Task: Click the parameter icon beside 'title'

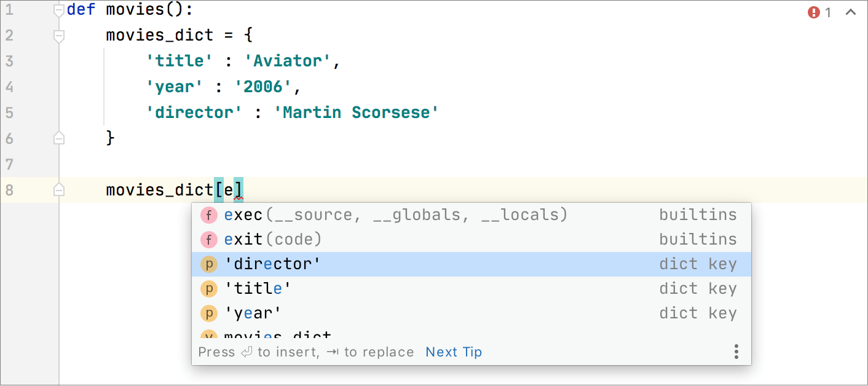Action: click(209, 289)
